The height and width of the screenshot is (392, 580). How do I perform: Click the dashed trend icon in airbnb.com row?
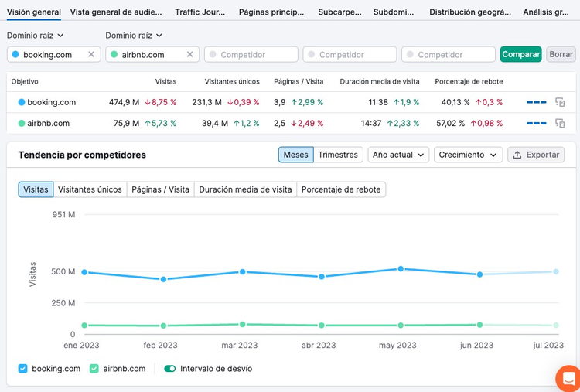[537, 123]
